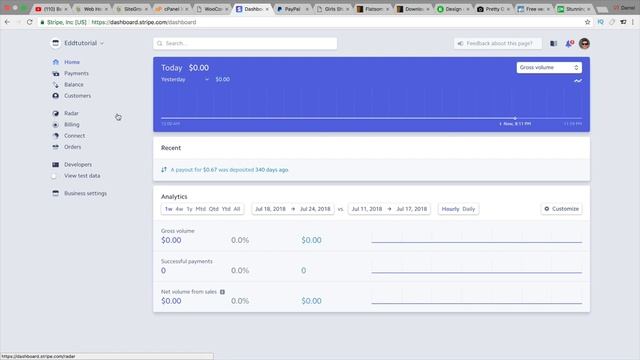Open the Orders sidebar icon
Viewport: 640px width, 360px height.
[56, 147]
